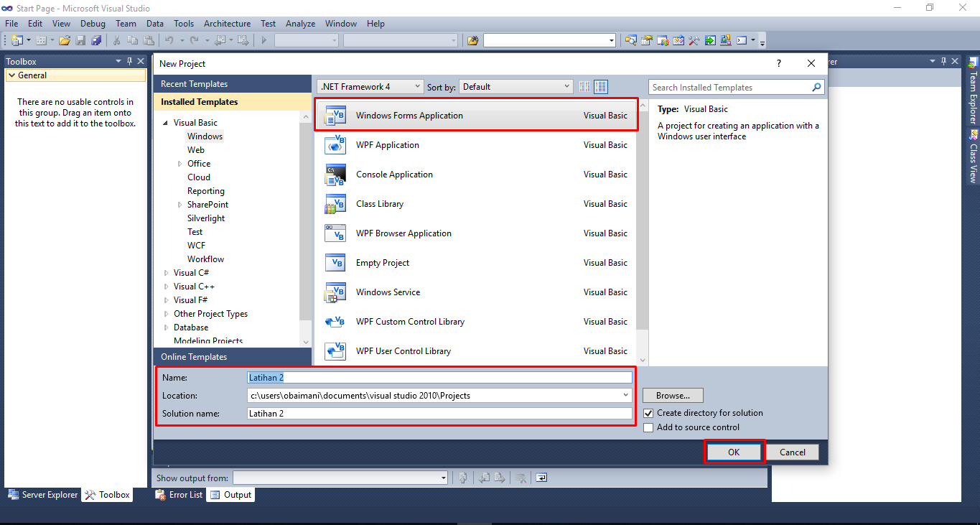This screenshot has width=980, height=525.
Task: Open the Sort by Default dropdown
Action: 515,87
